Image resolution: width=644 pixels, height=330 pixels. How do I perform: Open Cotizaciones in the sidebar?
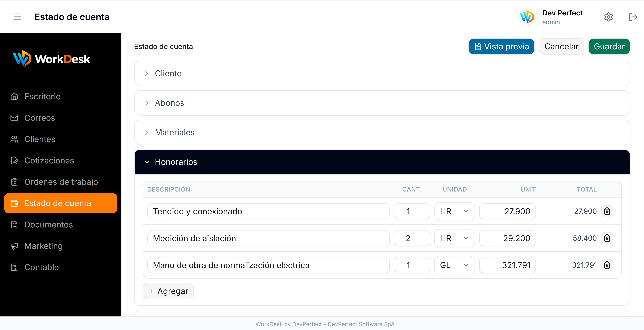pyautogui.click(x=60, y=161)
